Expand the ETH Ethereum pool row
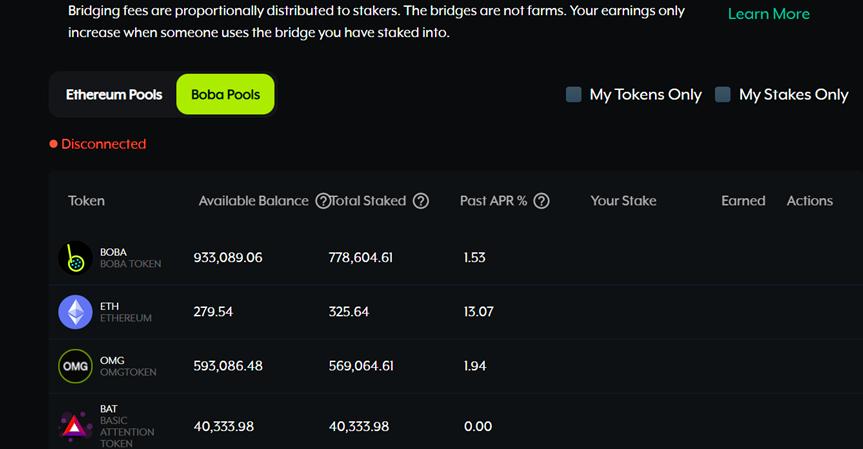The width and height of the screenshot is (863, 449). tap(450, 312)
